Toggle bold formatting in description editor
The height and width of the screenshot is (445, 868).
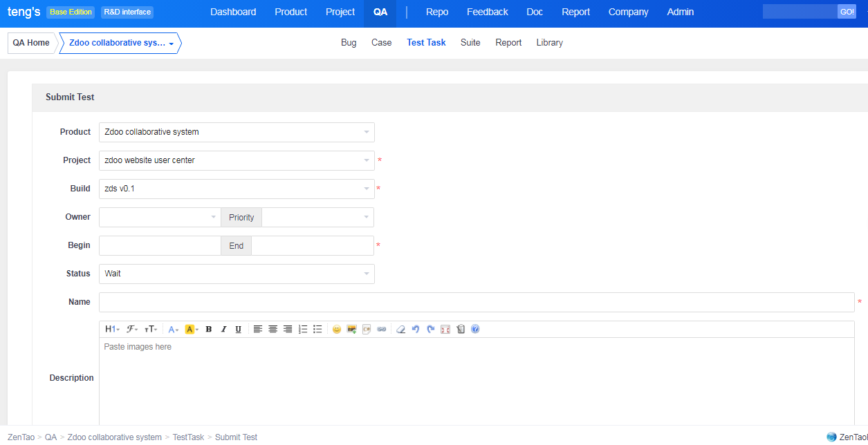coord(209,330)
